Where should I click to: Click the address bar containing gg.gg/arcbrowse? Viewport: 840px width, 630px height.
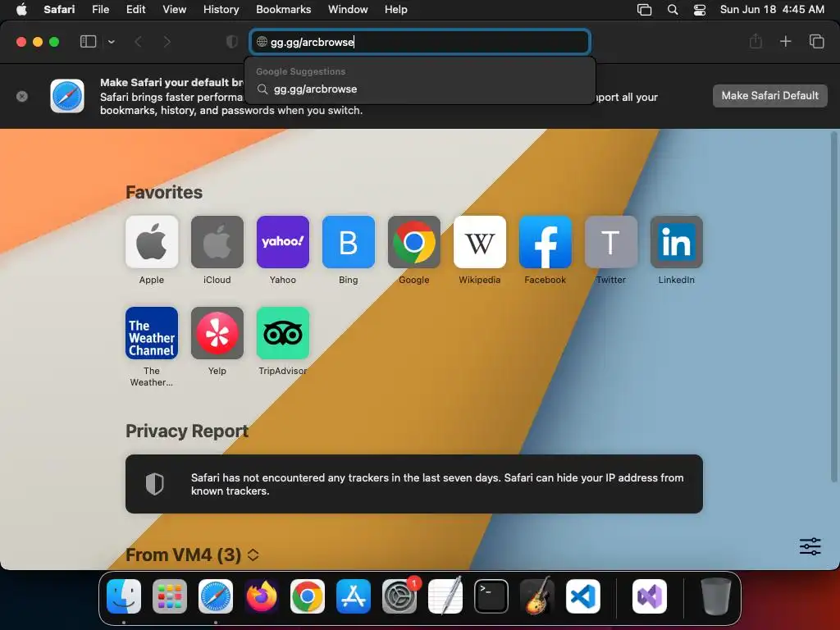point(420,42)
